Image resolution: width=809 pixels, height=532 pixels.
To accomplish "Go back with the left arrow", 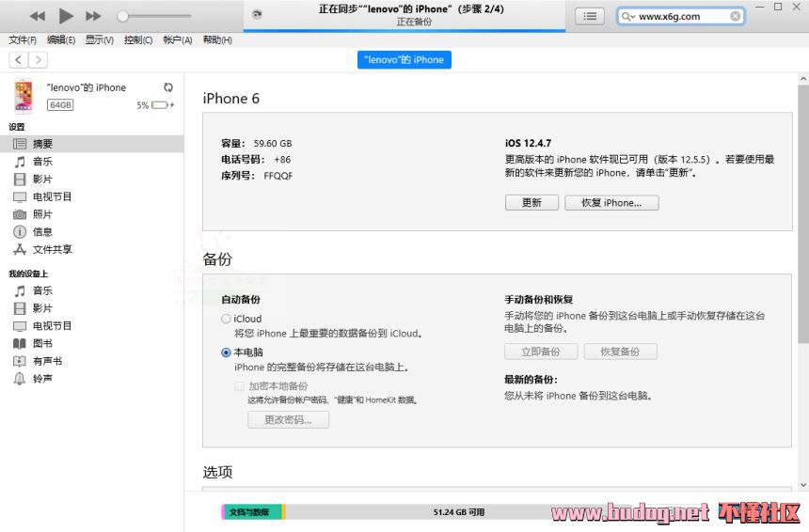I will coord(19,60).
